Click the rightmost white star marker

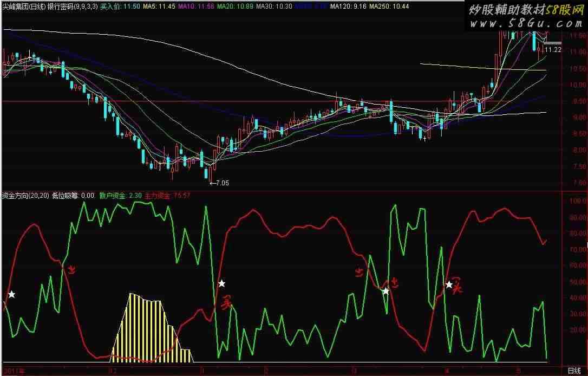(449, 284)
